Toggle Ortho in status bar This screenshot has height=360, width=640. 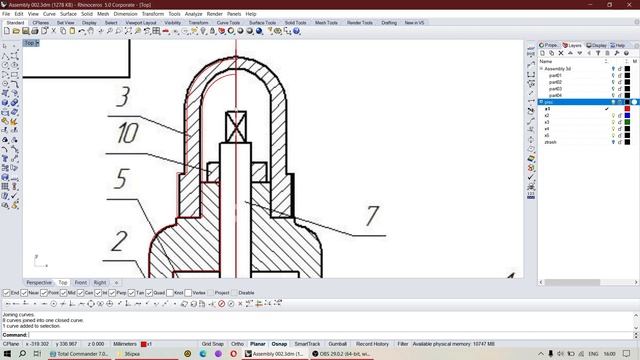(x=237, y=344)
